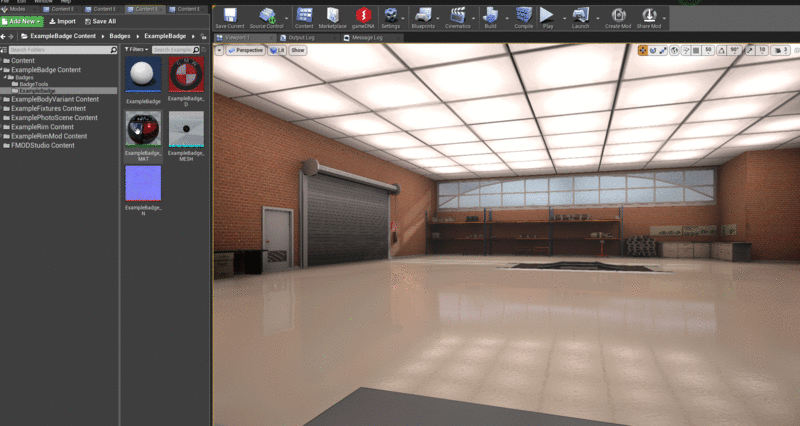Open the Perspective viewport mode dropdown

(246, 49)
